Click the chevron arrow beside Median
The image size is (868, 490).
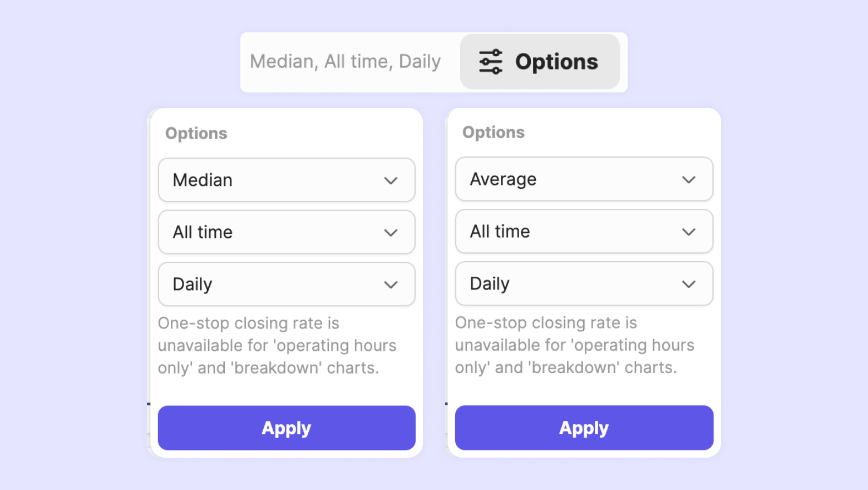click(x=391, y=181)
